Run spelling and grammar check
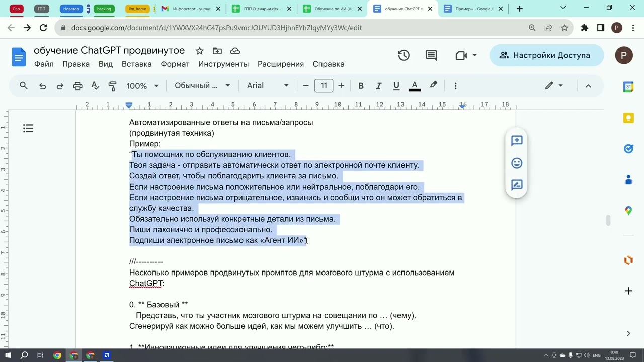The width and height of the screenshot is (644, 362). tap(95, 86)
